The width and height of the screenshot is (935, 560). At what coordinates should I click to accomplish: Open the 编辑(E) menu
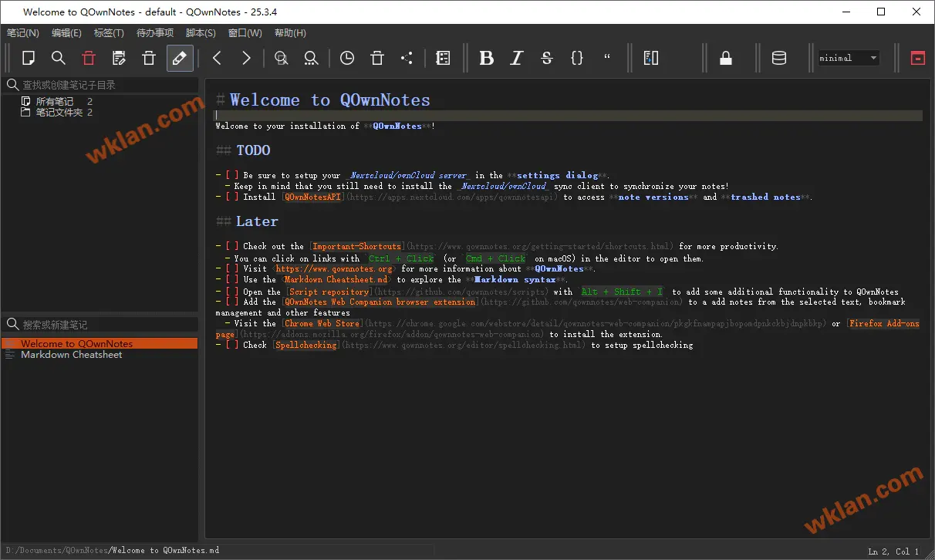coord(66,32)
